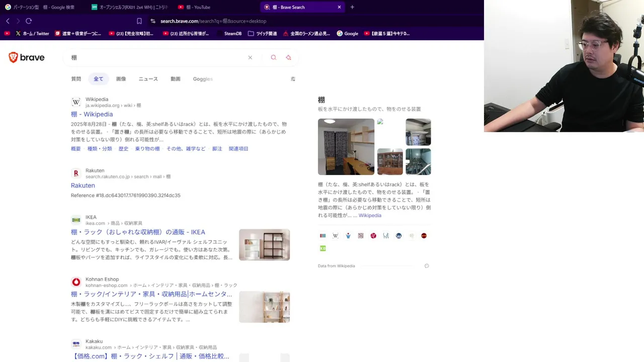
Task: Close the Brave Search tab
Action: coord(339,7)
